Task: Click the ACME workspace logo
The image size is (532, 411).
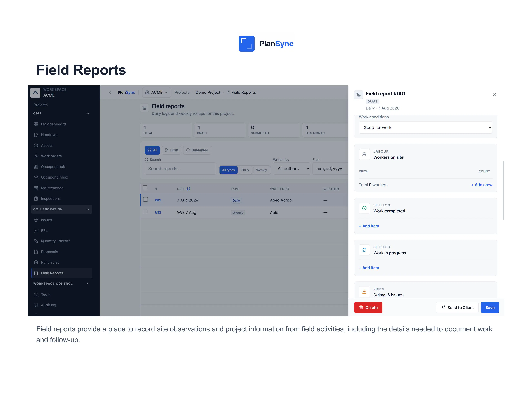Action: click(x=35, y=93)
